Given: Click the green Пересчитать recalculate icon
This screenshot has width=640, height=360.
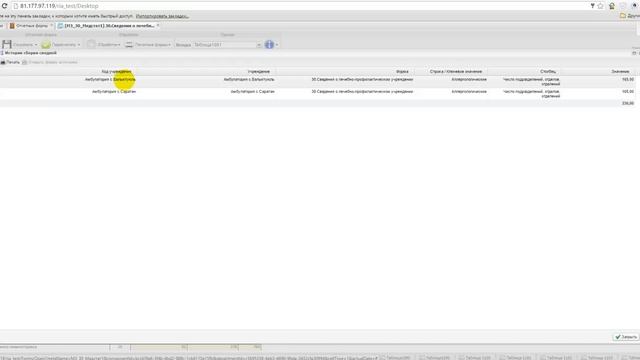Looking at the screenshot, I should [x=46, y=44].
